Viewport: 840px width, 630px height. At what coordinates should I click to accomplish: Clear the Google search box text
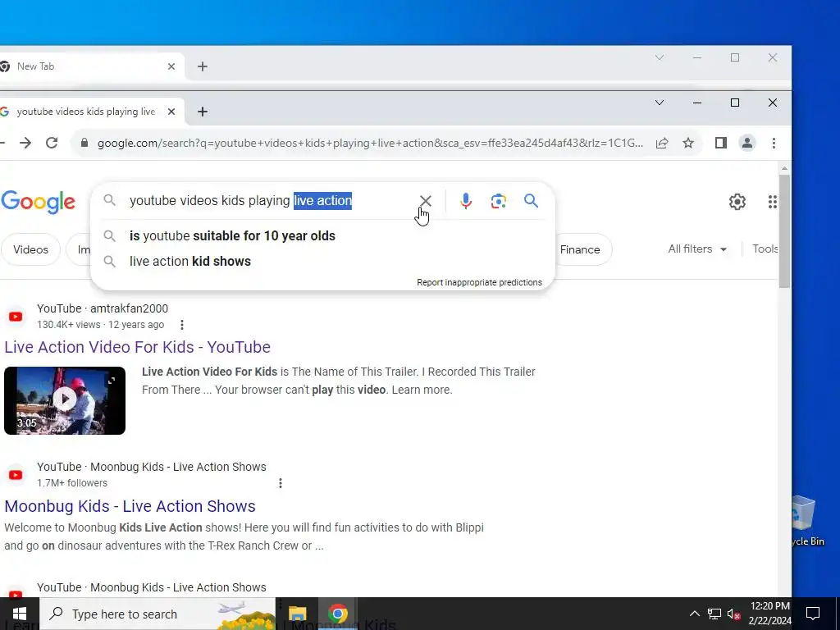[x=426, y=201]
